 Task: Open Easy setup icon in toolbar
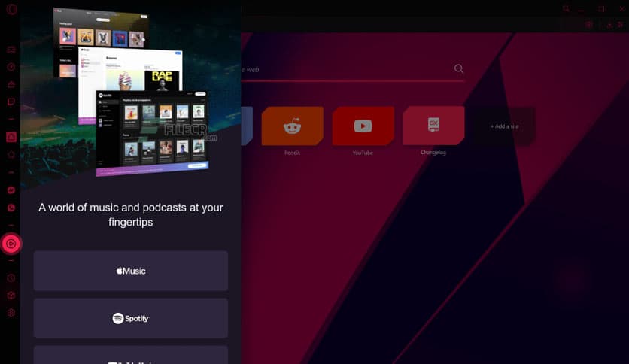pyautogui.click(x=620, y=25)
